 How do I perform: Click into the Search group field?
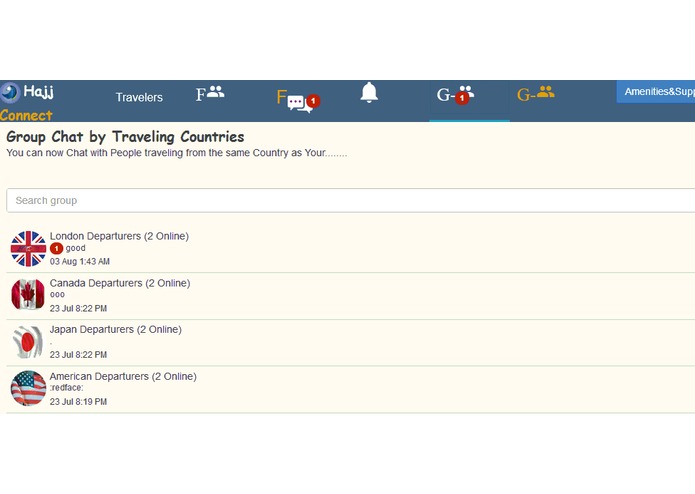tap(351, 200)
